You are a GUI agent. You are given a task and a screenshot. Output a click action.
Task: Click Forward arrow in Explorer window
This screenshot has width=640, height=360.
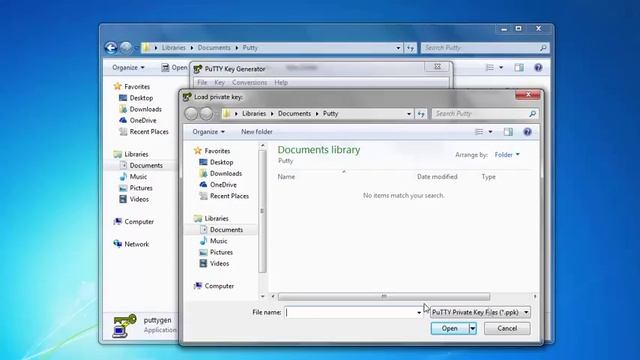coord(126,48)
